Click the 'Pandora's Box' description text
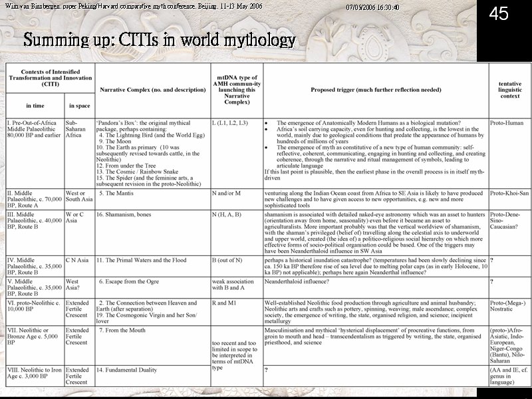This screenshot has height=399, width=532. [x=143, y=126]
